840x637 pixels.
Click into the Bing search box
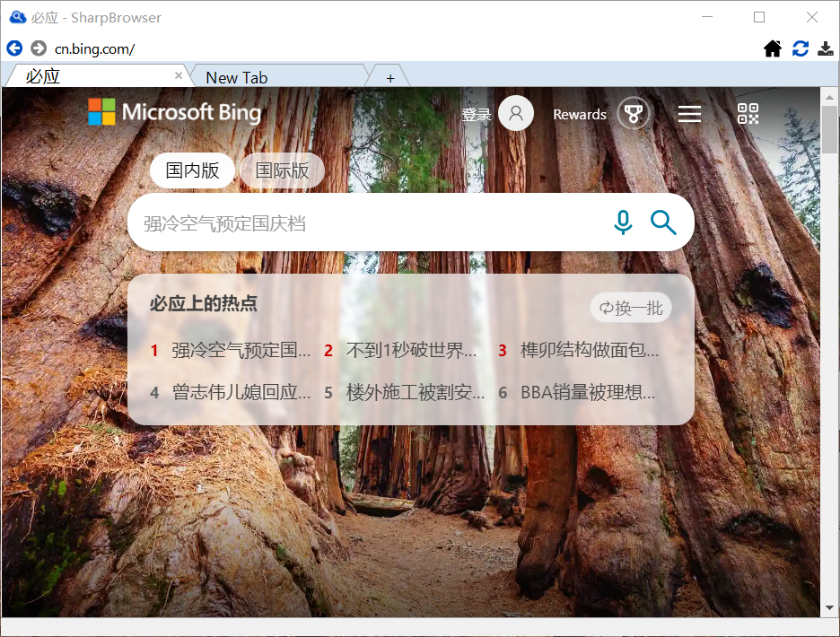click(359, 223)
